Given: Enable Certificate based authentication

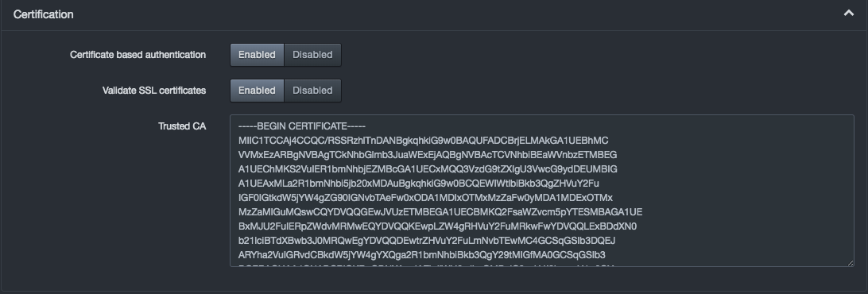Looking at the screenshot, I should [257, 55].
